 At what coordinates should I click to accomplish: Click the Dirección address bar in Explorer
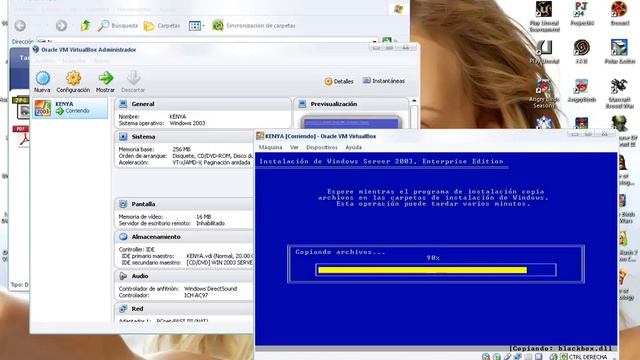pos(206,41)
